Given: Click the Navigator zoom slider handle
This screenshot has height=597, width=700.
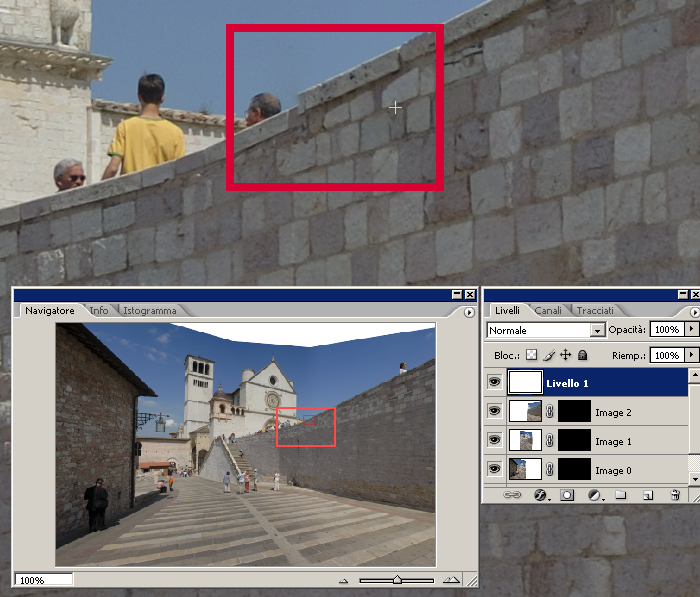Looking at the screenshot, I should coord(397,580).
